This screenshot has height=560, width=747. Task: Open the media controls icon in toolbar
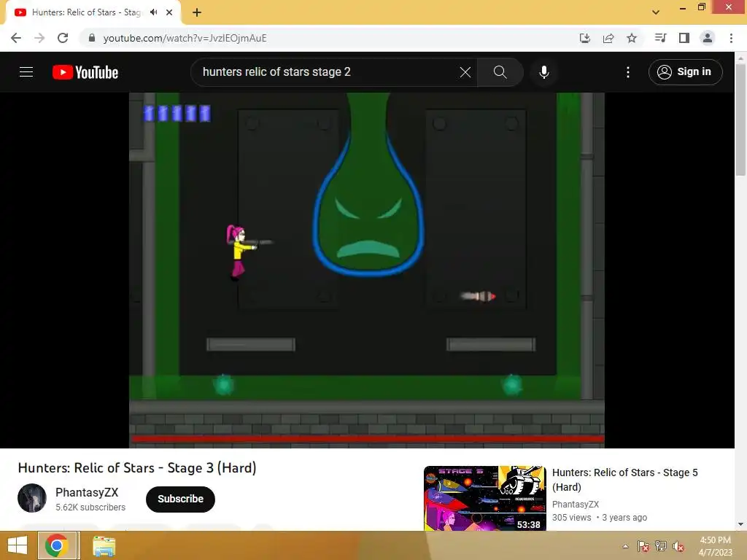point(660,38)
